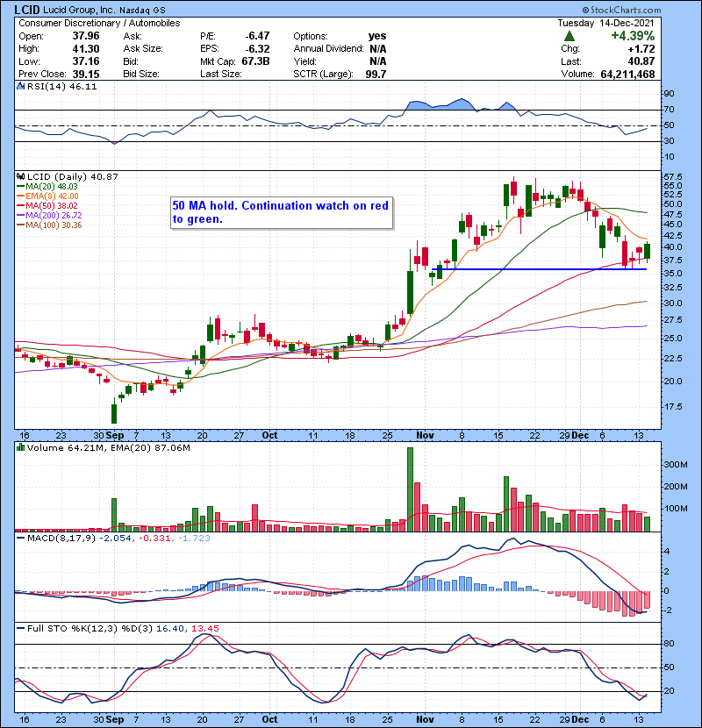
Task: Click the bar icon beside Volume 64.21M
Action: tap(20, 448)
